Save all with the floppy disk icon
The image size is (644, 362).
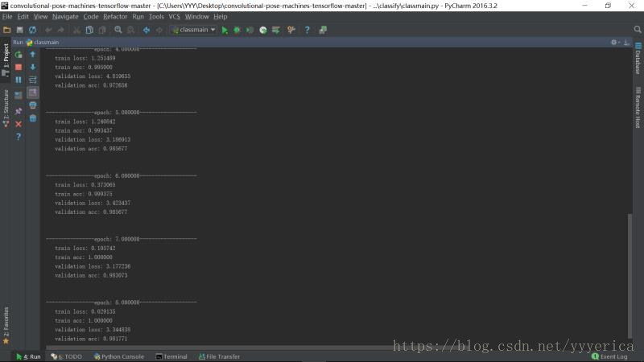click(x=19, y=30)
